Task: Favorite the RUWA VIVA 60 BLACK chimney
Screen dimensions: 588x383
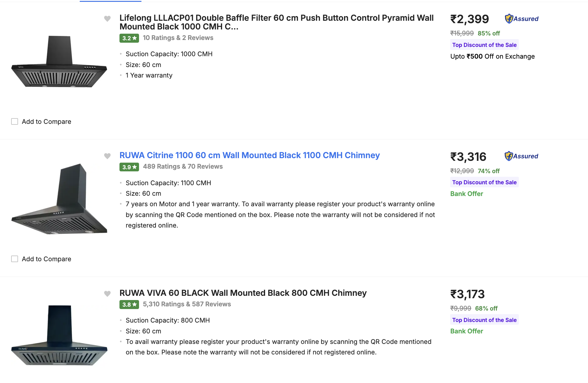Action: pyautogui.click(x=107, y=294)
